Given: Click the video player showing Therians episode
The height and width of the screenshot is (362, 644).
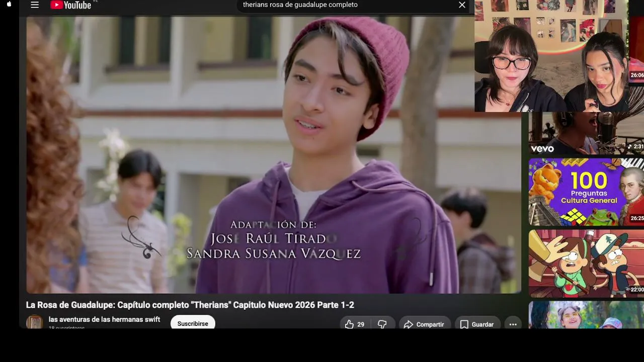Looking at the screenshot, I should click(x=274, y=155).
